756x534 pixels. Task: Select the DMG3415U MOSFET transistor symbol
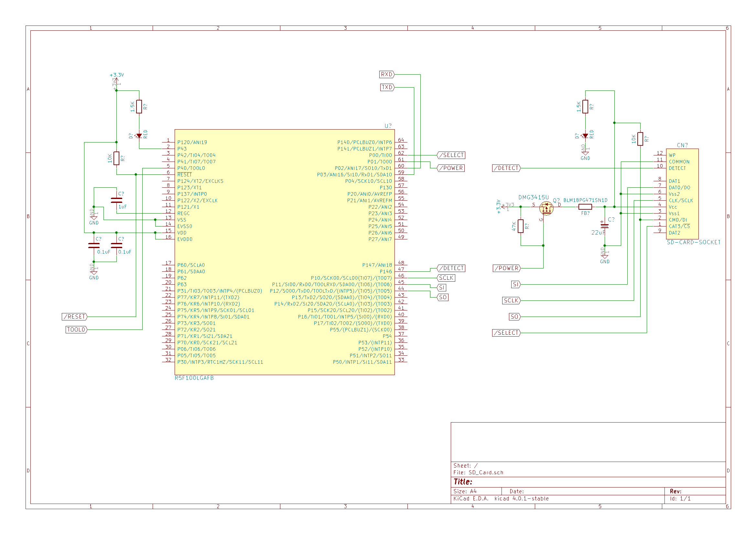pos(546,208)
